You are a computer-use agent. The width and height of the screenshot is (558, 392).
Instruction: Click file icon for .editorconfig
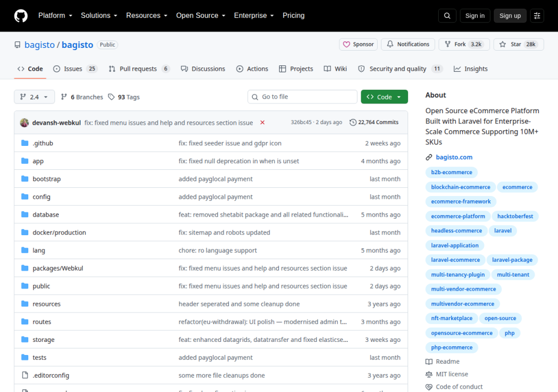point(25,375)
